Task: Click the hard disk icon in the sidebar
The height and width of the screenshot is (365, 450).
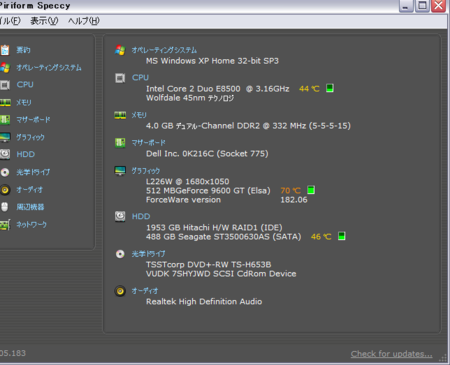Action: coord(5,154)
